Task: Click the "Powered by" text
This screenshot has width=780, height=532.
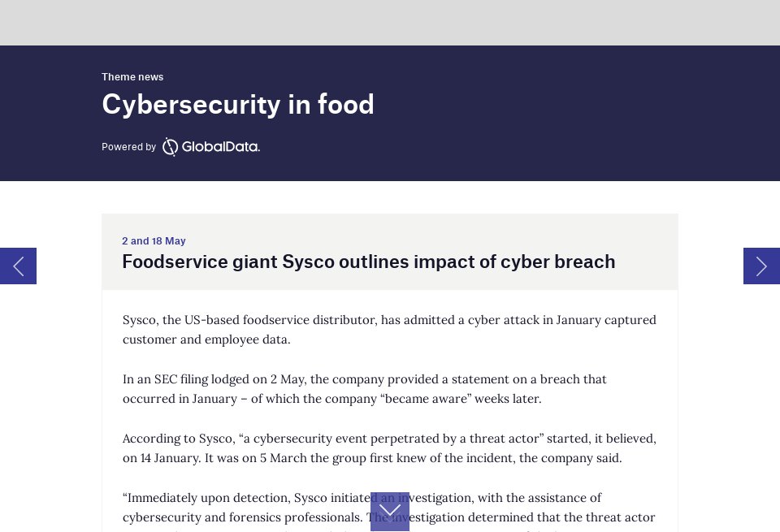Action: point(128,147)
